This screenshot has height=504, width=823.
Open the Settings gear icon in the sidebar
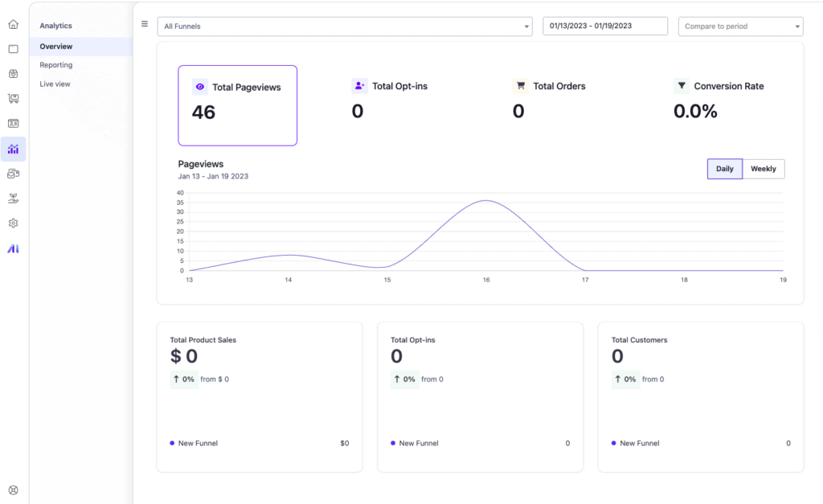(13, 223)
